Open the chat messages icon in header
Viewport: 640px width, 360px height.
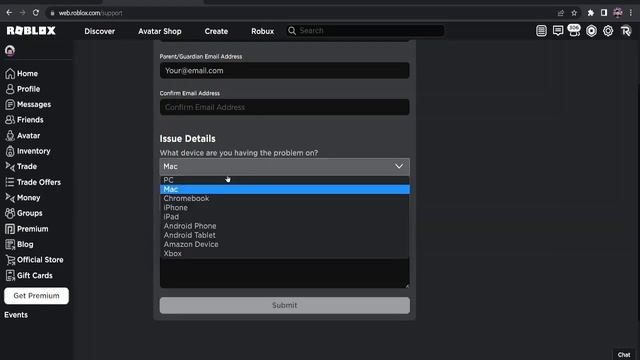click(558, 31)
